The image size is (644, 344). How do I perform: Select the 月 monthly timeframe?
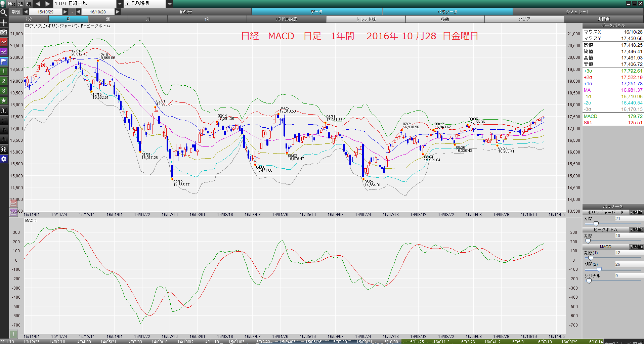147,19
